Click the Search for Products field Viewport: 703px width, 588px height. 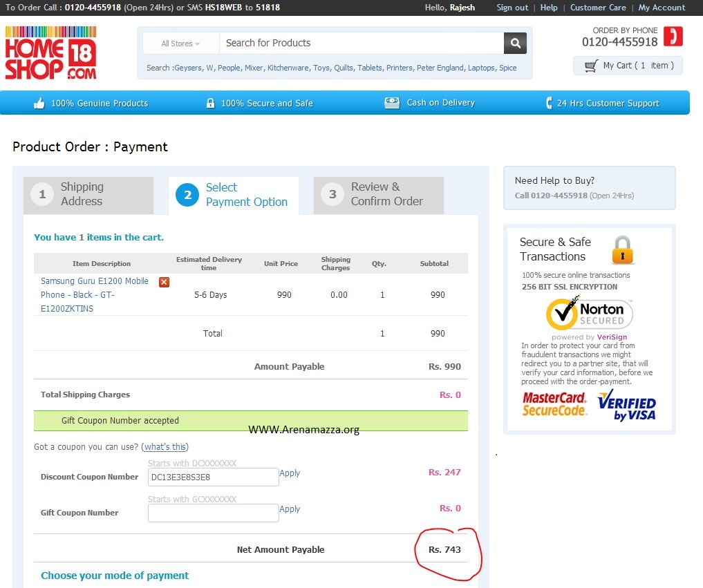point(362,43)
